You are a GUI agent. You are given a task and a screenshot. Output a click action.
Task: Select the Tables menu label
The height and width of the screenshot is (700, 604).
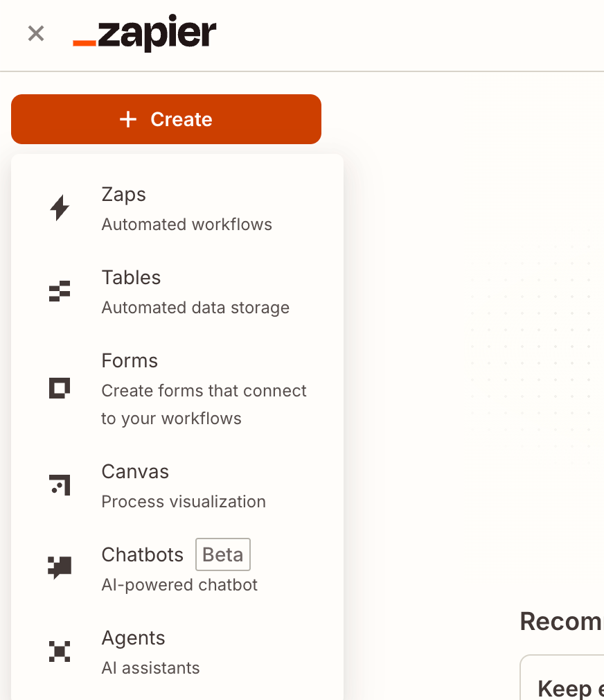[x=131, y=277]
